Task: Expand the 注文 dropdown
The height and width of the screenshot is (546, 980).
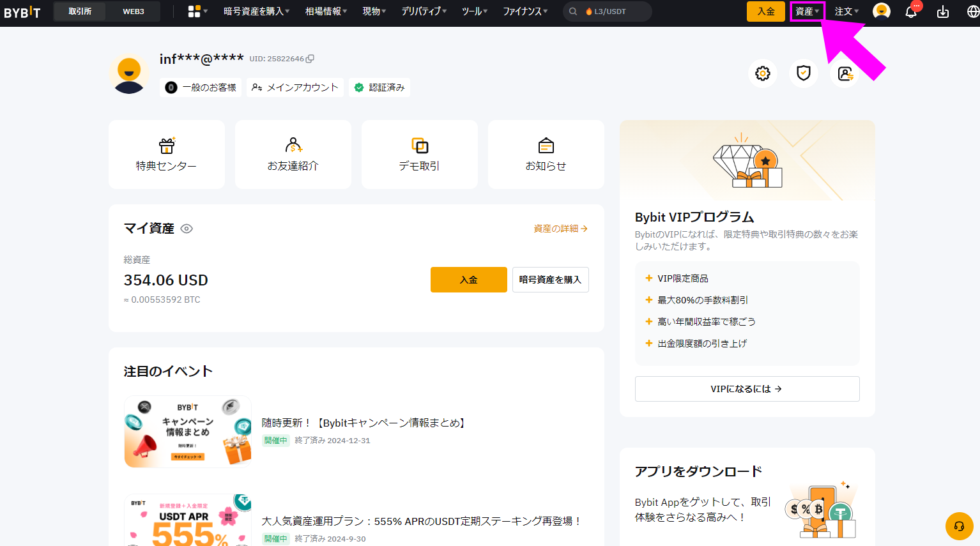Action: pyautogui.click(x=846, y=11)
